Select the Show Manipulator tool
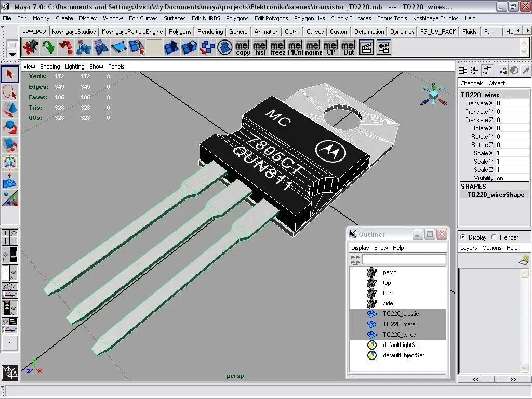532x399 pixels. (10, 198)
